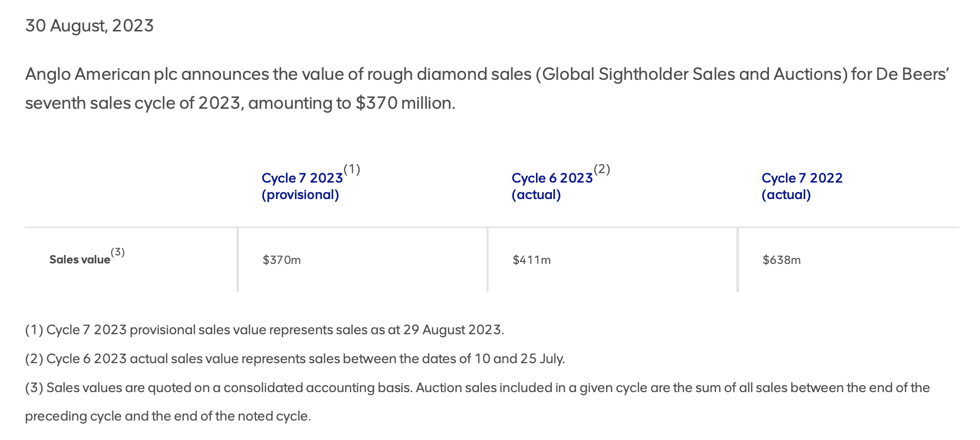980x440 pixels.
Task: Click the (actual) label under Cycle 6 2023
Action: 536,195
